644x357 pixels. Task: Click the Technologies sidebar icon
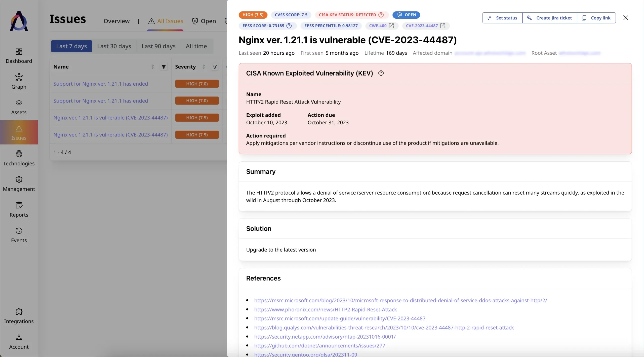(x=18, y=158)
